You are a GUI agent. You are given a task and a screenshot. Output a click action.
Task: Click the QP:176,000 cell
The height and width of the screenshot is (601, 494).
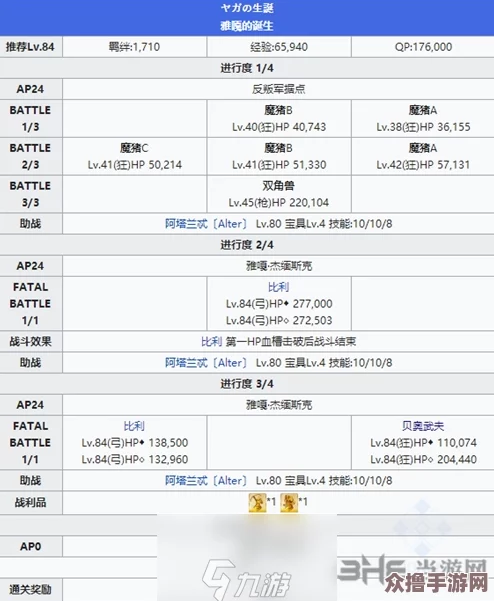(423, 47)
